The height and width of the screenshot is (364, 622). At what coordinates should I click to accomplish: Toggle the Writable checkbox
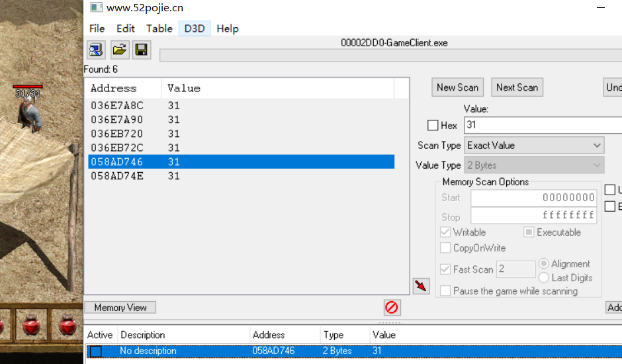click(445, 232)
